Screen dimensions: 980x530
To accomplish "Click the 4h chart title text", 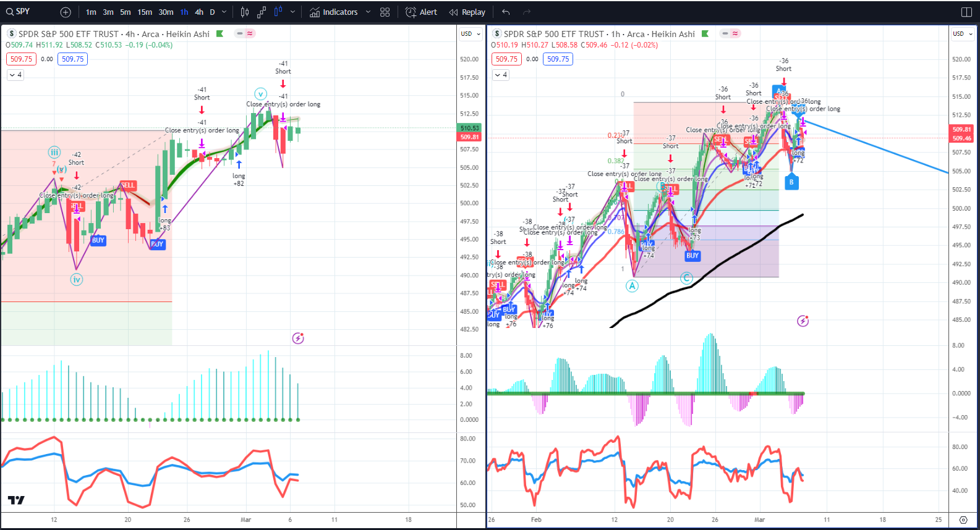I will [114, 34].
